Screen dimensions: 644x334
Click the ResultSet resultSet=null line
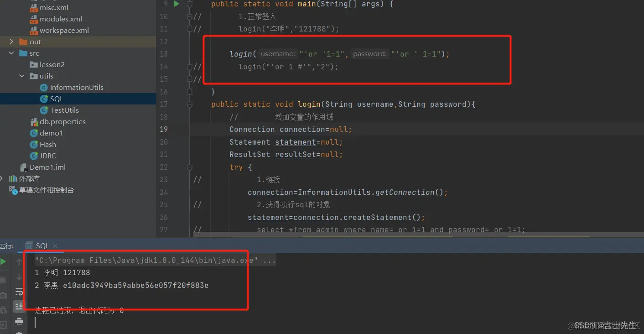(x=286, y=155)
